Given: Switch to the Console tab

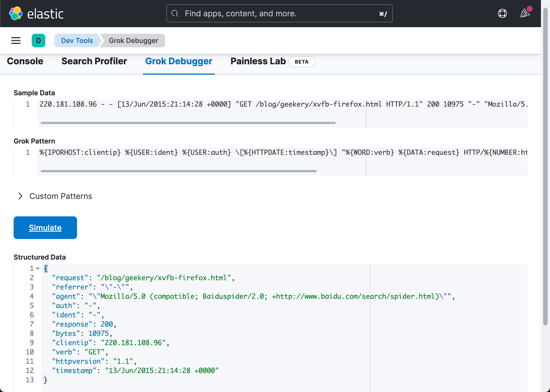Looking at the screenshot, I should (25, 61).
